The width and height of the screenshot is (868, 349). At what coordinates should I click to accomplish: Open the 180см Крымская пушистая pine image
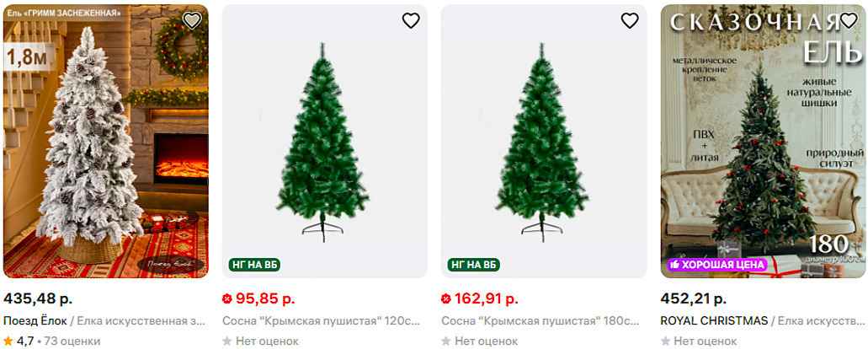[x=544, y=142]
